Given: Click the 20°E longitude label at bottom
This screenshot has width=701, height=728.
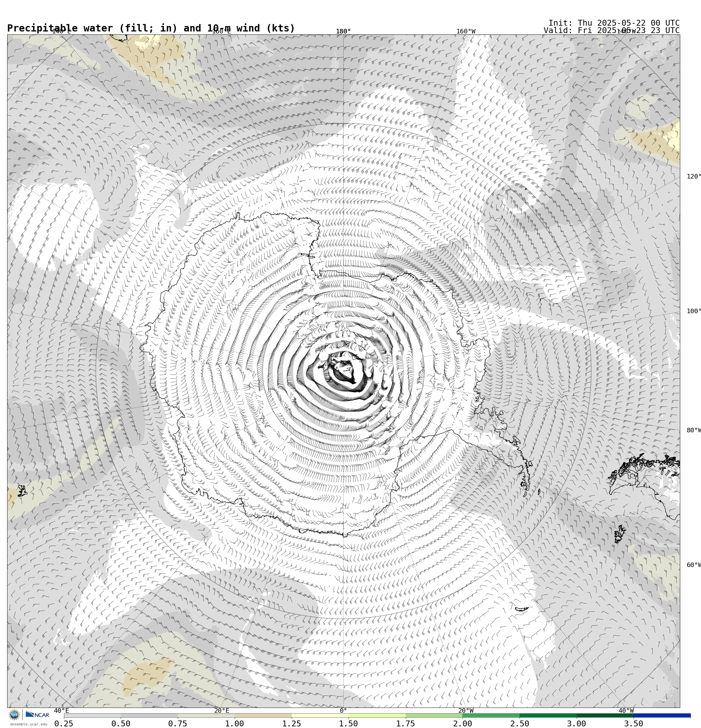Looking at the screenshot, I should coord(222,710).
